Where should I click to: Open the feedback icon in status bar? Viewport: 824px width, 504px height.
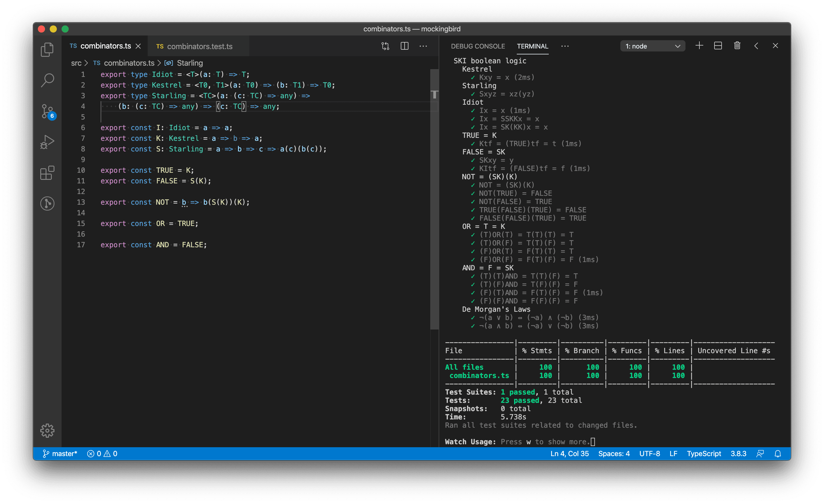[760, 453]
